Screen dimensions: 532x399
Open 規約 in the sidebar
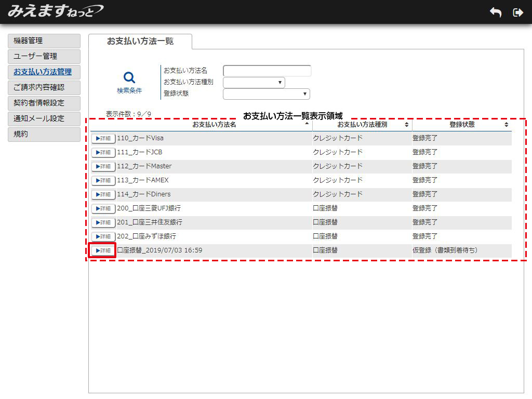(x=44, y=134)
